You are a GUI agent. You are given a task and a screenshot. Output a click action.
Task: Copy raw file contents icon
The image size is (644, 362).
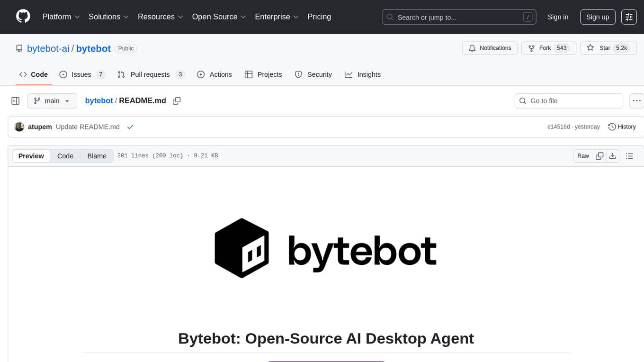click(x=599, y=156)
